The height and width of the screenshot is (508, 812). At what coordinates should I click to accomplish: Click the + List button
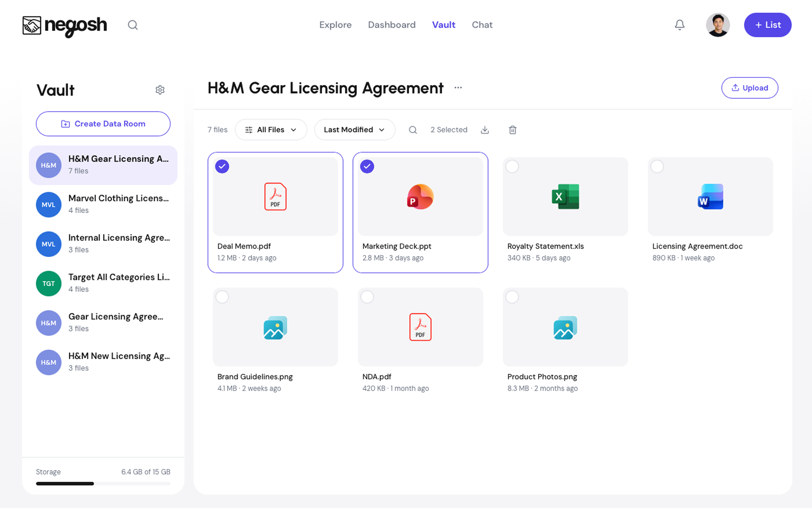tap(768, 25)
